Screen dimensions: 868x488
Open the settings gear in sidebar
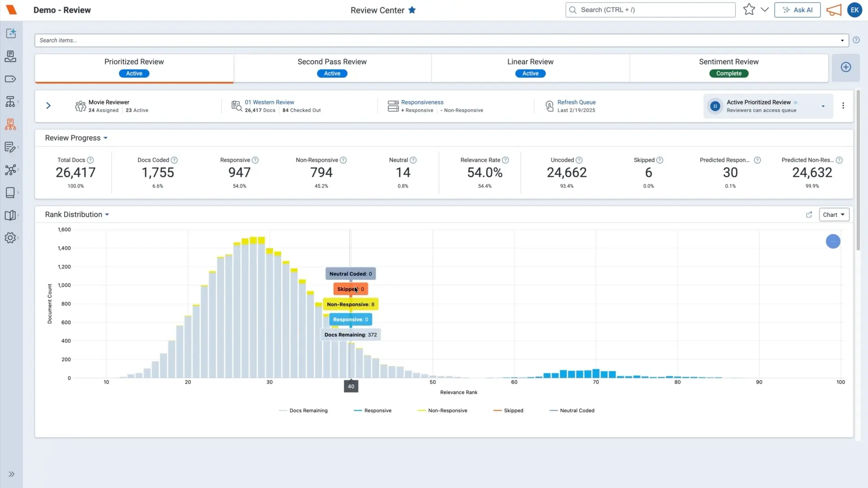coord(10,238)
